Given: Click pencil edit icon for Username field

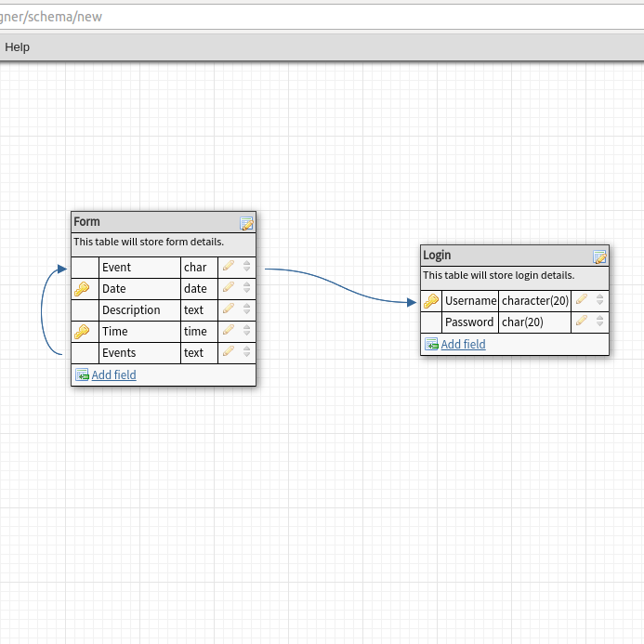Looking at the screenshot, I should [x=581, y=299].
